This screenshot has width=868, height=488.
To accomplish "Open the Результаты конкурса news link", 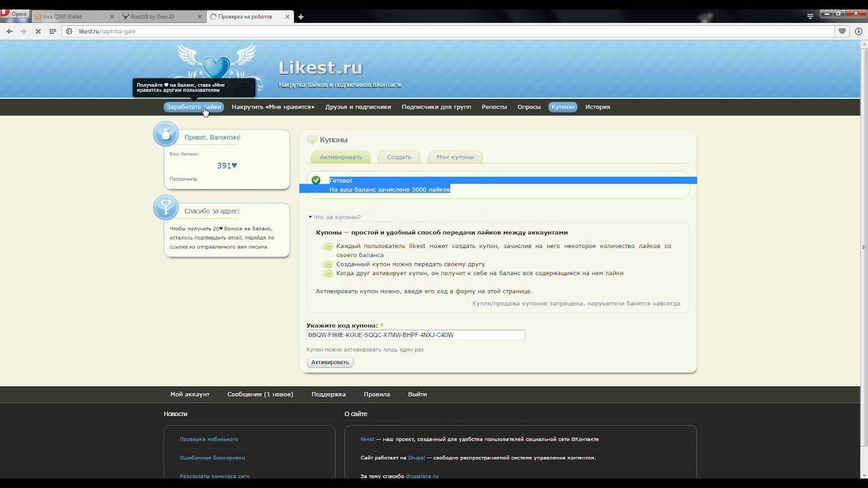I will [214, 476].
